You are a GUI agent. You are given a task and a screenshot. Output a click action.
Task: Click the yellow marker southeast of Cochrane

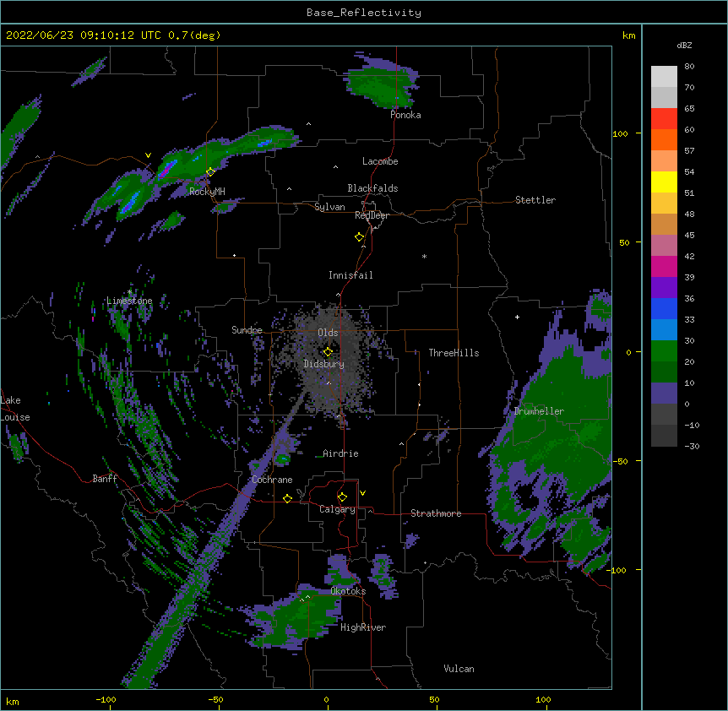(x=287, y=498)
